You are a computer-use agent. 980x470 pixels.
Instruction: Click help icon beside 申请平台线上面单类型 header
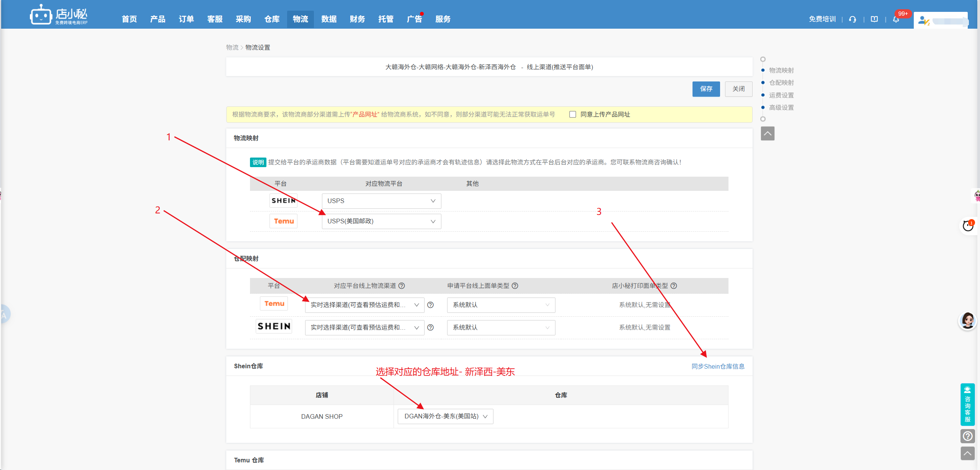515,286
